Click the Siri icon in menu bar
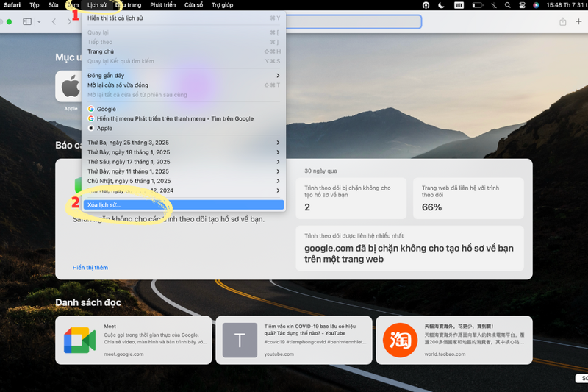Viewport: 588px width, 392px height. pos(536,5)
